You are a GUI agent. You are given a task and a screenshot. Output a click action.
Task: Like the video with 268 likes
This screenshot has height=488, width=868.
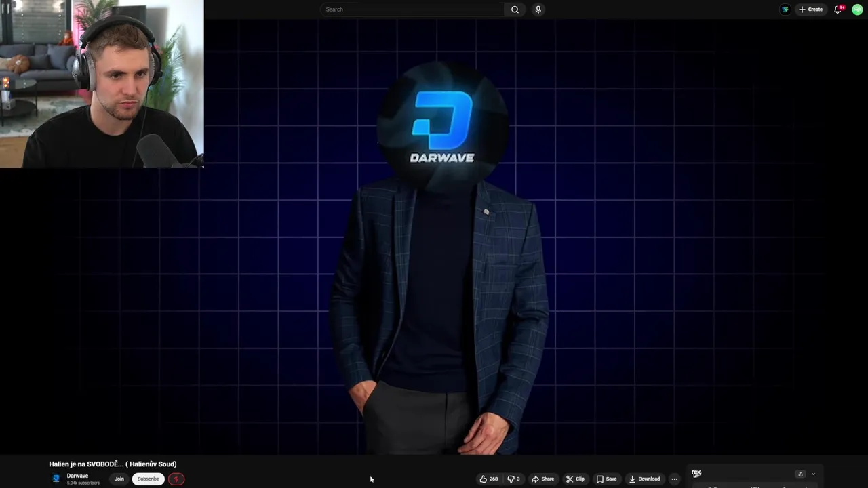point(488,479)
